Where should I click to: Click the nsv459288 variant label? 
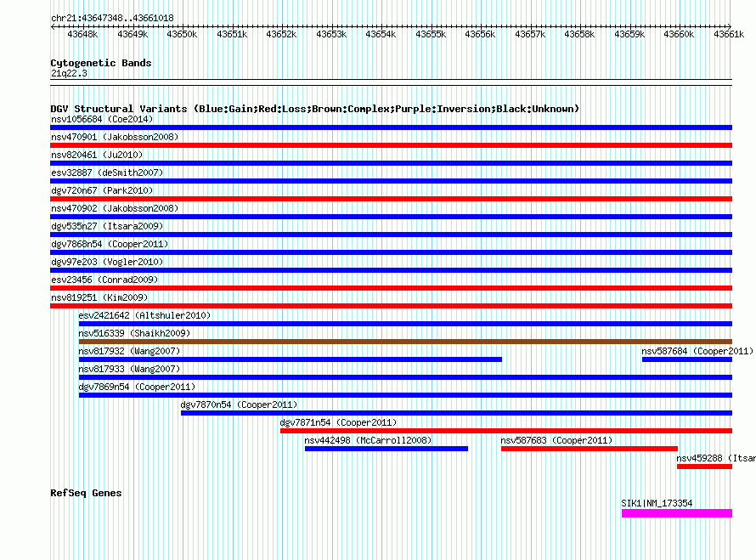(x=715, y=458)
